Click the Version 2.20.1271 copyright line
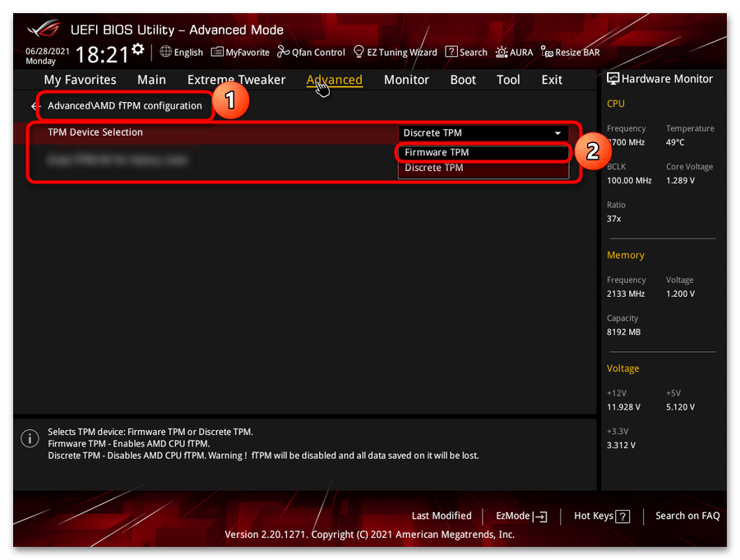The width and height of the screenshot is (740, 560). 369,535
